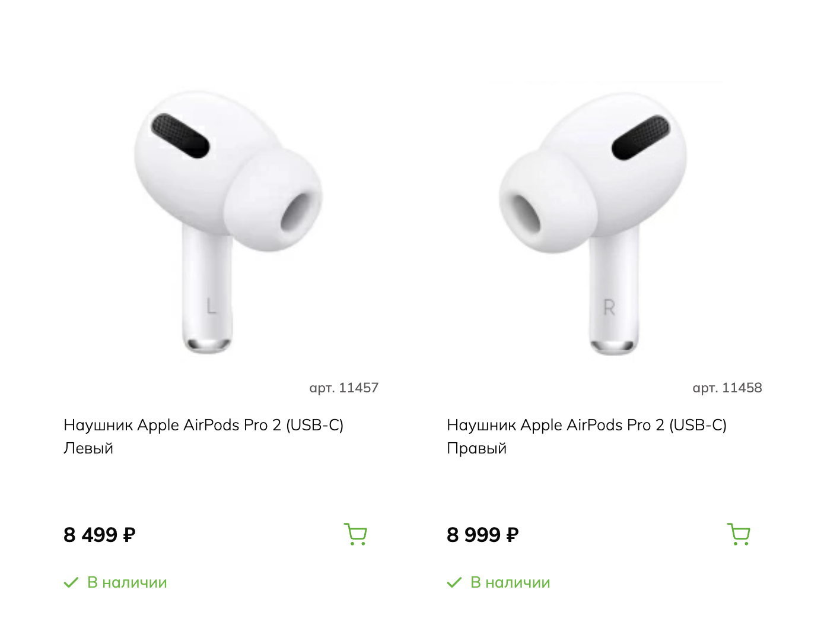Click the green checkmark under the 8 999 ₽ price
Image resolution: width=840 pixels, height=628 pixels.
pos(454,582)
